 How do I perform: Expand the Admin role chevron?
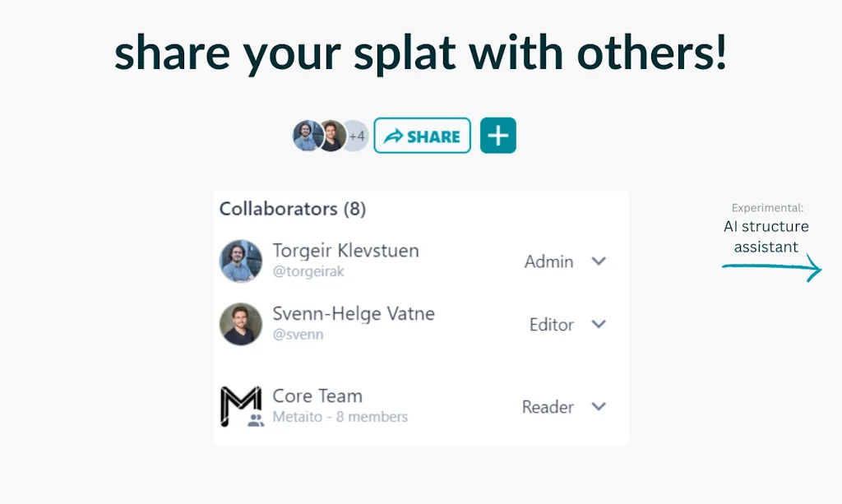[x=599, y=261]
